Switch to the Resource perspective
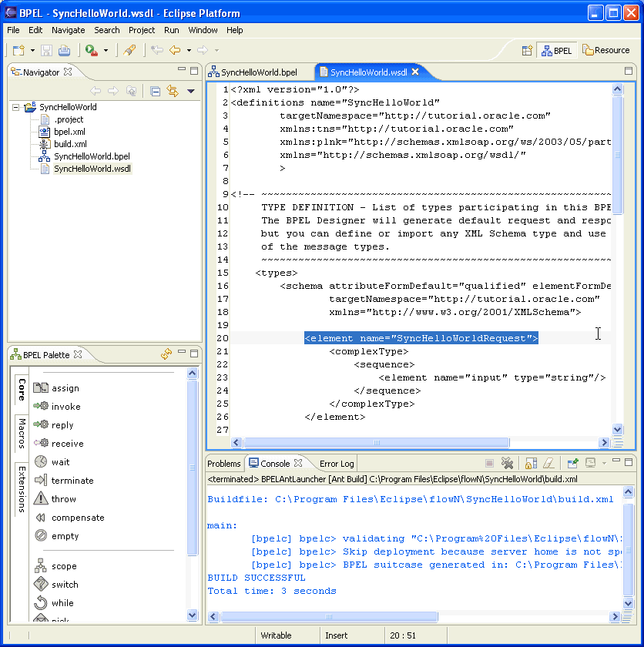644x647 pixels. [x=605, y=50]
